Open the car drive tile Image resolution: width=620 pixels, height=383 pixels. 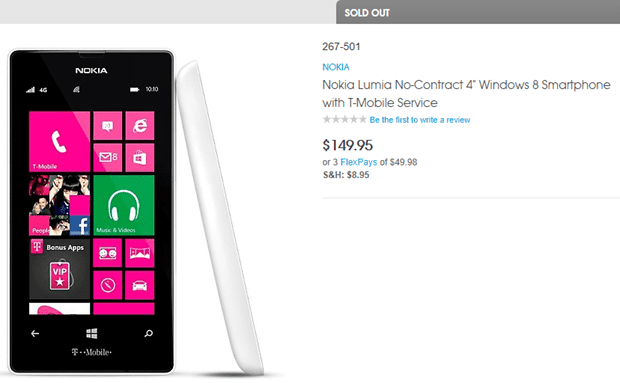click(x=140, y=285)
